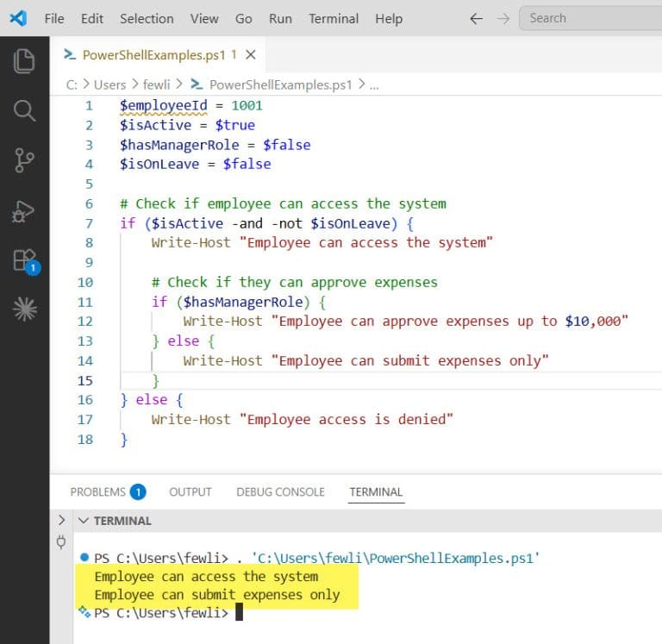This screenshot has width=662, height=644.
Task: Expand the side arrow left of TERMINAL header
Action: coord(62,520)
